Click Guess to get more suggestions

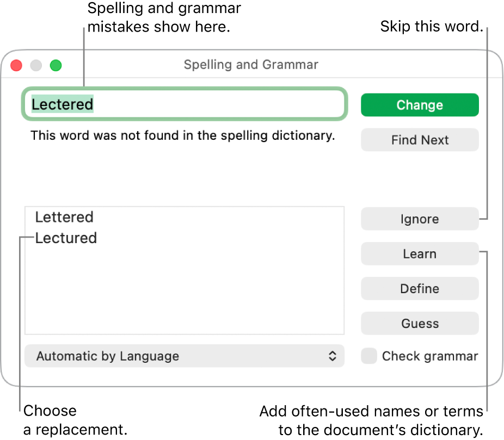(x=420, y=323)
